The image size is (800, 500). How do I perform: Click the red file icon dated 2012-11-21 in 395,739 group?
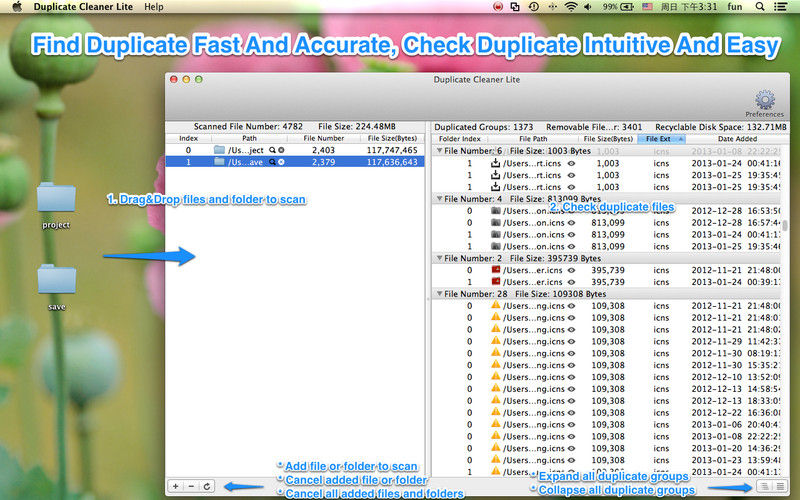pos(495,269)
